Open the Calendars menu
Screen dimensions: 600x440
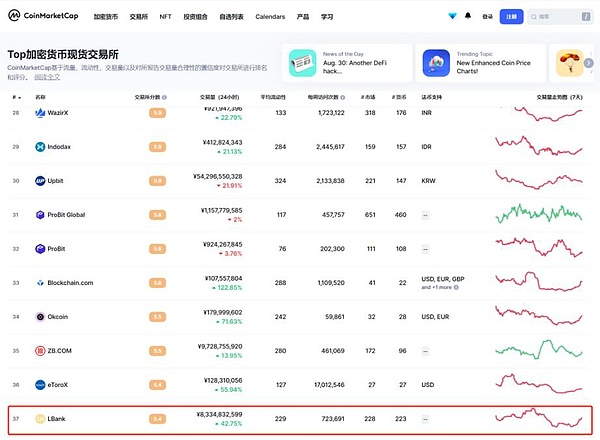(270, 17)
